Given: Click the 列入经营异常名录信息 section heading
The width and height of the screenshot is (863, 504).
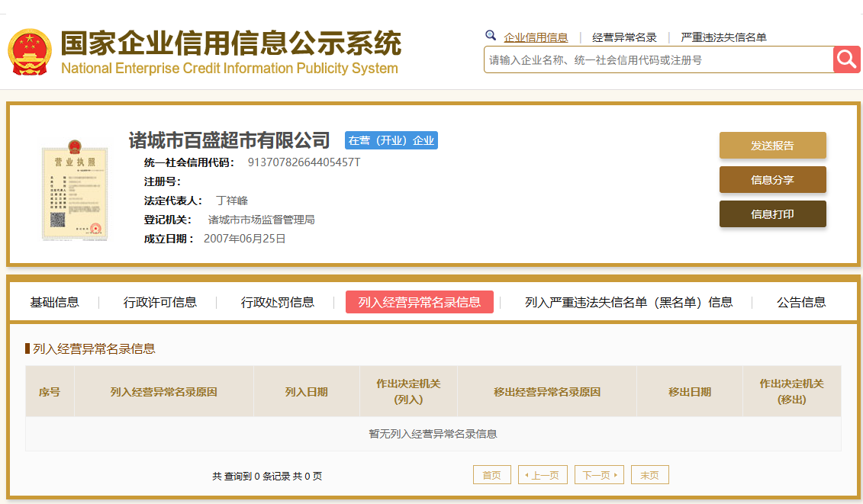Looking at the screenshot, I should pos(94,349).
